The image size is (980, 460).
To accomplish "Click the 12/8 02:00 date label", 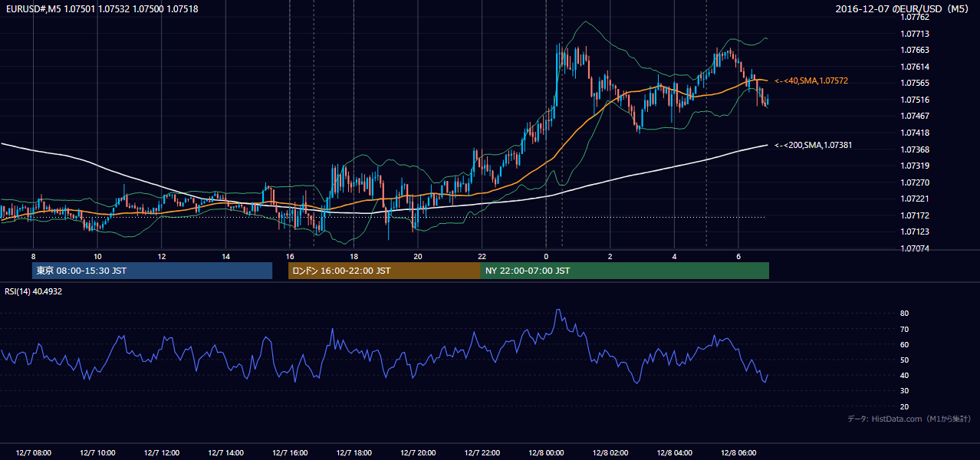I will click(x=610, y=452).
